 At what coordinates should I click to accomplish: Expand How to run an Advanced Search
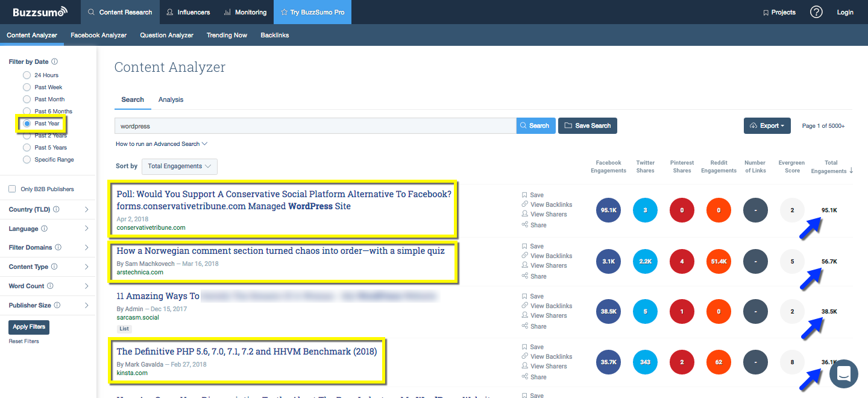(x=162, y=144)
